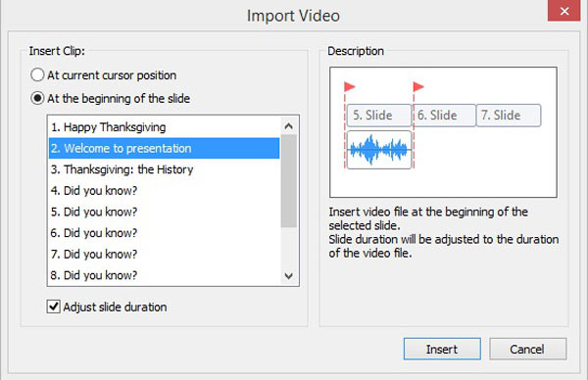This screenshot has width=588, height=380.
Task: Close the Import Video dialog
Action: tap(564, 11)
